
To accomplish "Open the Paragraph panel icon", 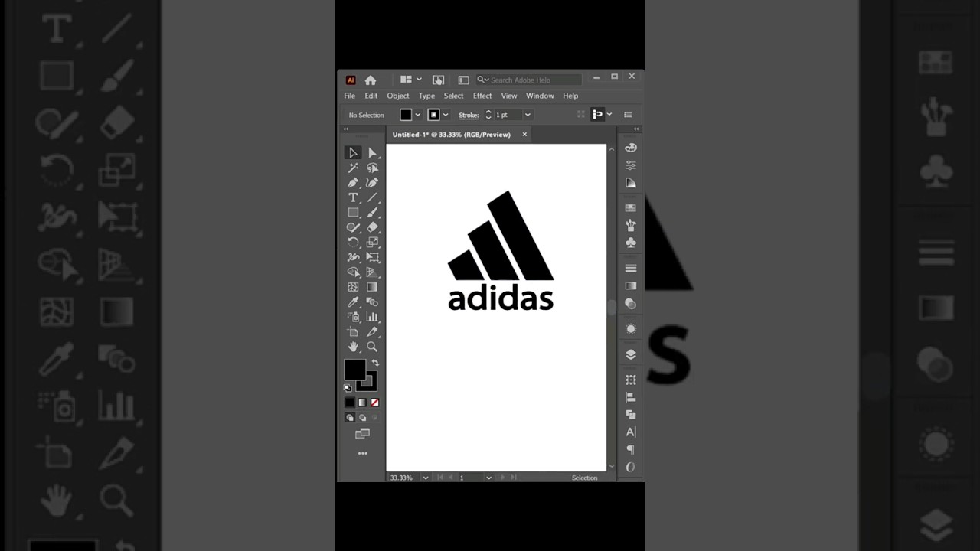I will click(631, 450).
